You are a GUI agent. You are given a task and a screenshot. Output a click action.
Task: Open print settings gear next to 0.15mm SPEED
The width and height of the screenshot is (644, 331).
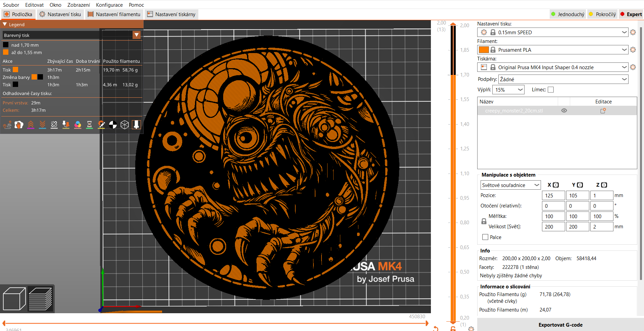tap(633, 32)
